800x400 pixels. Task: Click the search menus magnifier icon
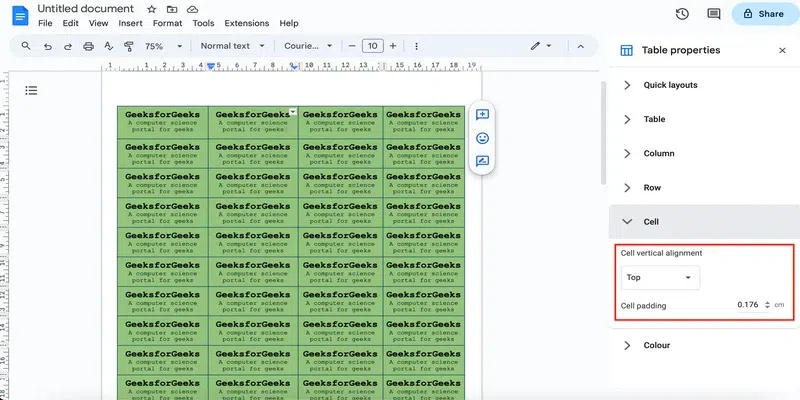[26, 46]
